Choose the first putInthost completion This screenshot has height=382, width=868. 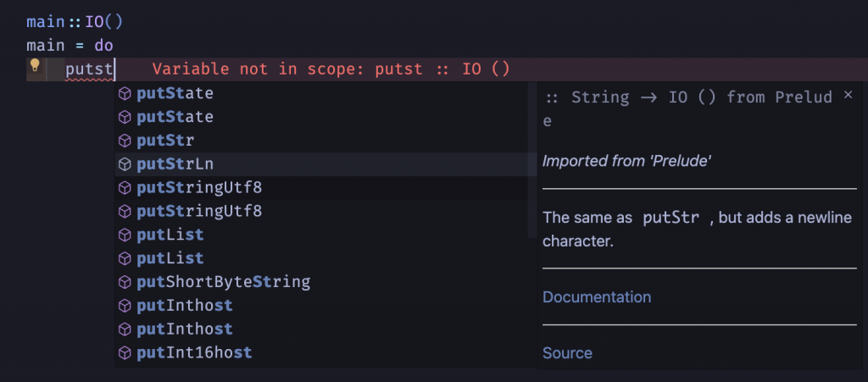click(x=184, y=305)
